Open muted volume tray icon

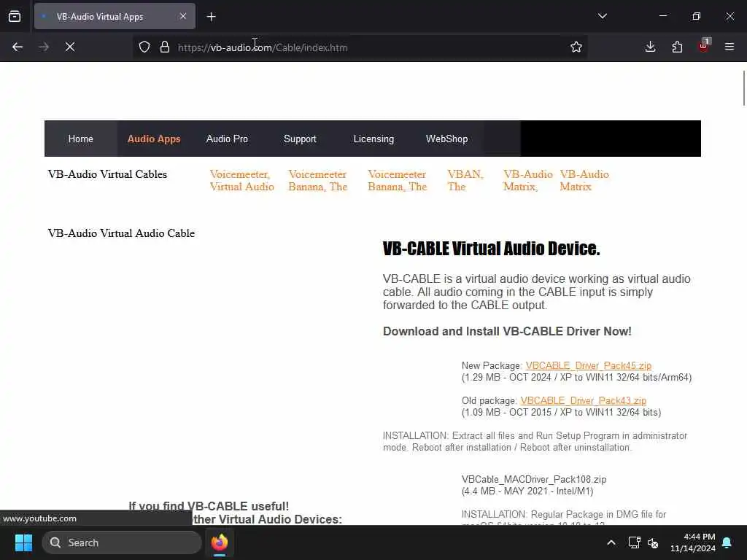[653, 542]
